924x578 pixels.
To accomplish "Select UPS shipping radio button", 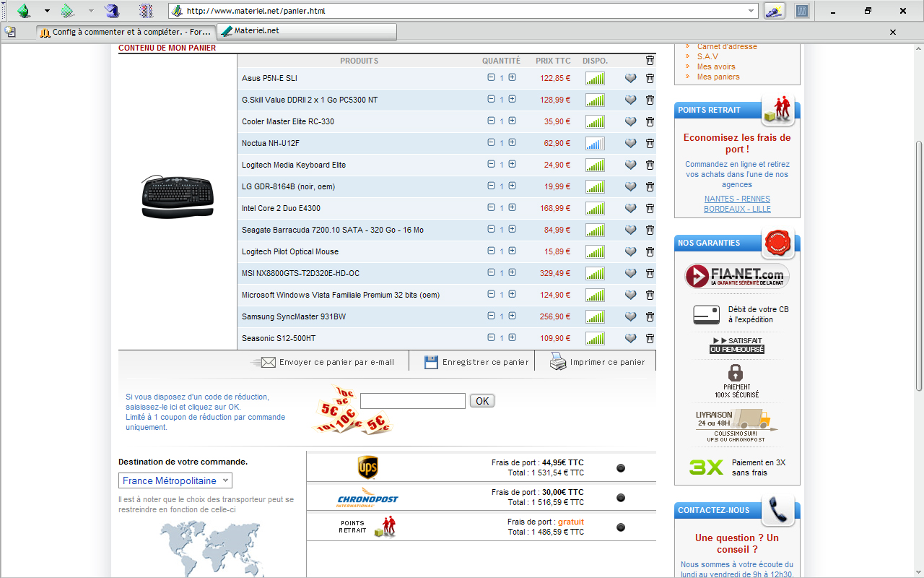I will [621, 468].
